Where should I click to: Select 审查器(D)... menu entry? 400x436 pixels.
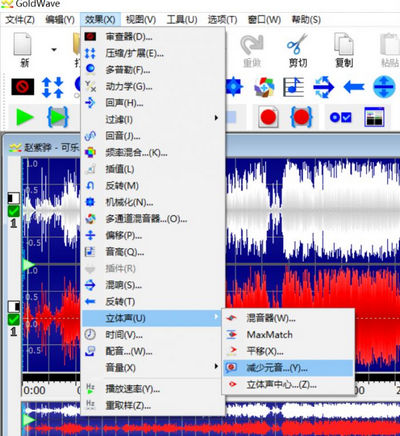[153, 37]
